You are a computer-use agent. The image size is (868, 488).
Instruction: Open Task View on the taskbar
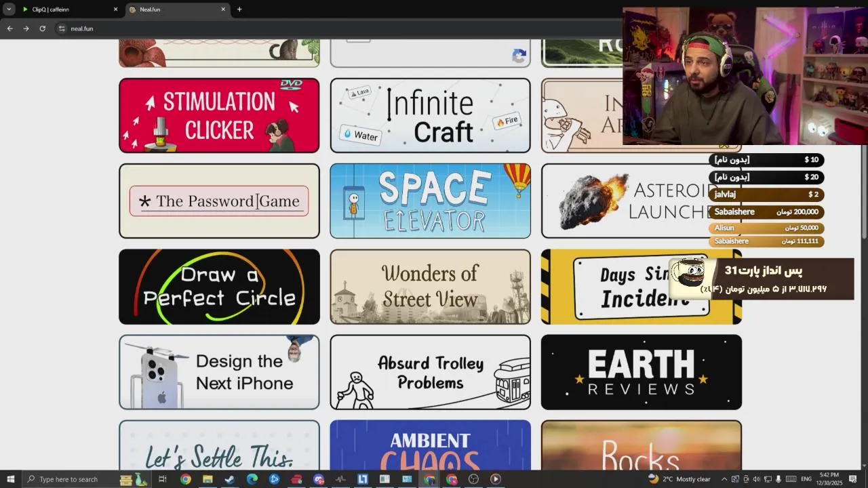[163, 479]
